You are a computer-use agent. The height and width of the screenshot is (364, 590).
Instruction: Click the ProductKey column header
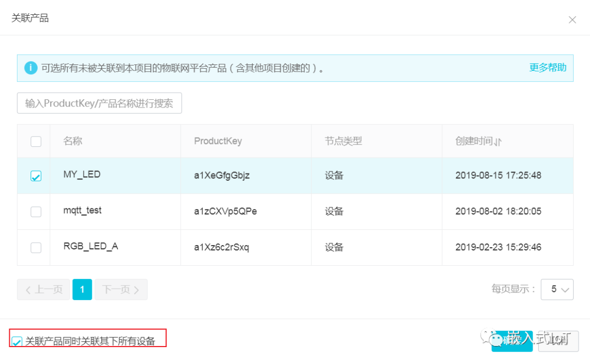point(218,141)
